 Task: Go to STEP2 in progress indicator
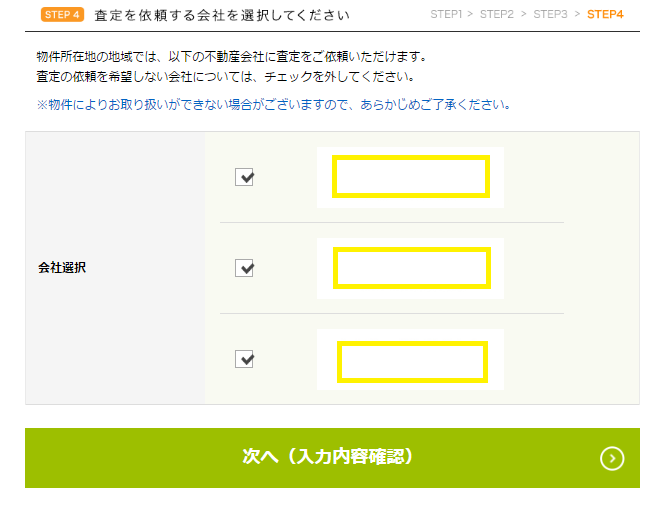click(x=497, y=14)
